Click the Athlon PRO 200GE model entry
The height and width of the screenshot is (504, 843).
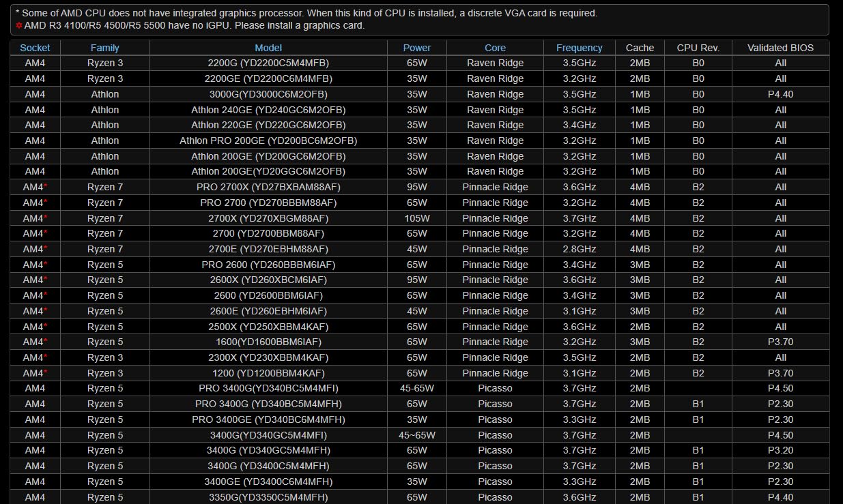coord(268,140)
